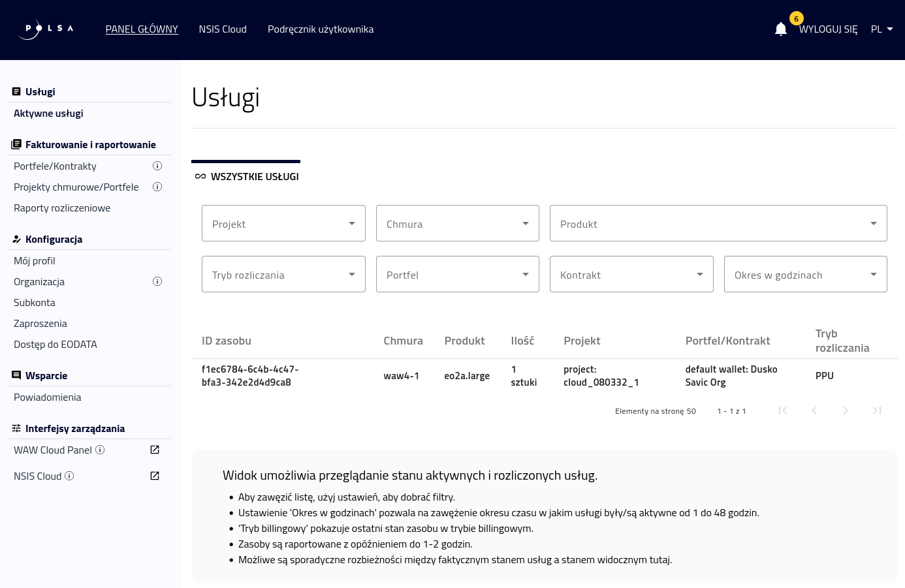Open Podręcznik użytkownika menu item
This screenshot has width=905, height=588.
point(321,29)
